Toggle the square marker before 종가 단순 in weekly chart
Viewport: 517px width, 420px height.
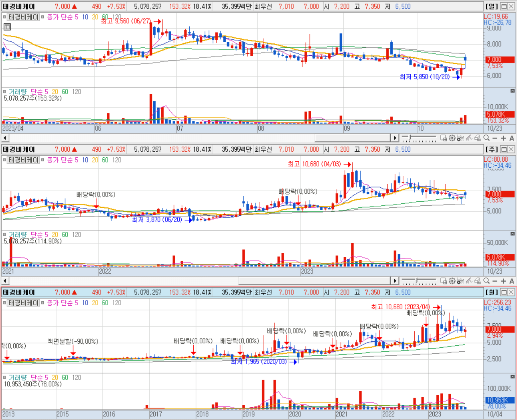[43, 160]
